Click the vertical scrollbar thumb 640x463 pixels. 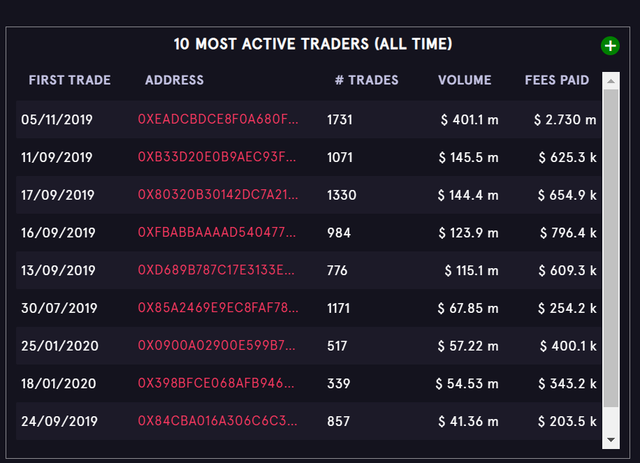611,248
